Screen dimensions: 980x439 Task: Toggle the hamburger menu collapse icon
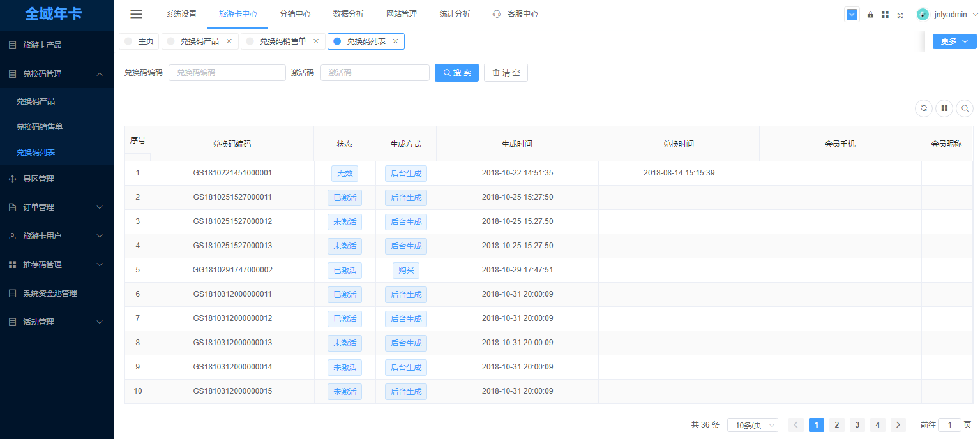click(136, 14)
